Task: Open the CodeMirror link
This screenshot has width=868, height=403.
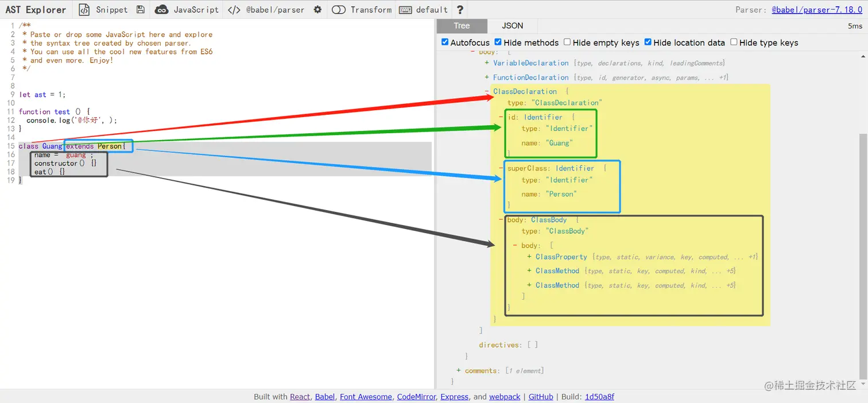Action: point(416,397)
